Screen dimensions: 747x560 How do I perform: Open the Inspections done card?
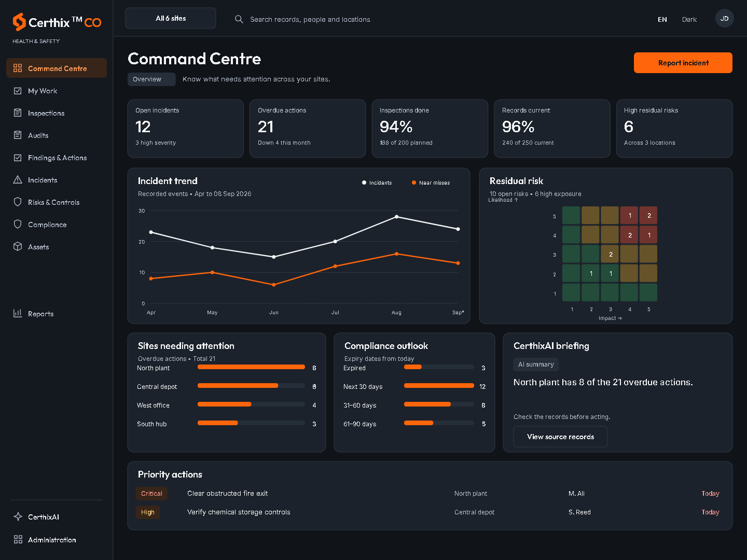point(430,129)
